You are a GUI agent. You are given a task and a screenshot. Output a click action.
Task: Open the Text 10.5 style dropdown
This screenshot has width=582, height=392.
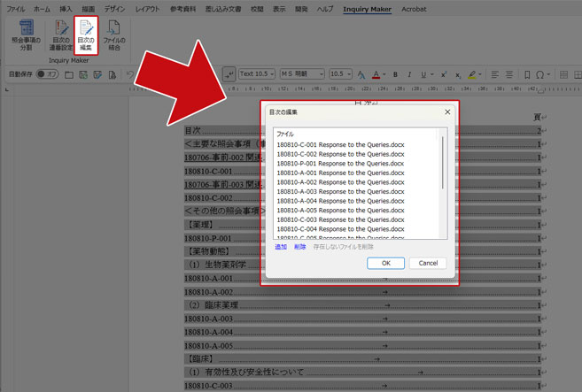[258, 74]
